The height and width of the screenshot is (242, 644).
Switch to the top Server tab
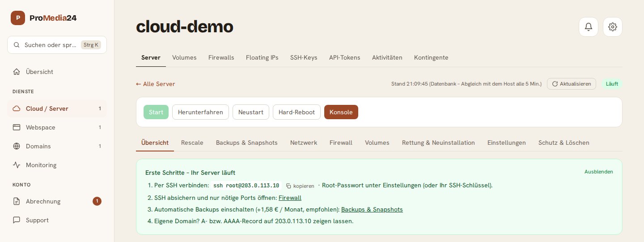click(151, 57)
